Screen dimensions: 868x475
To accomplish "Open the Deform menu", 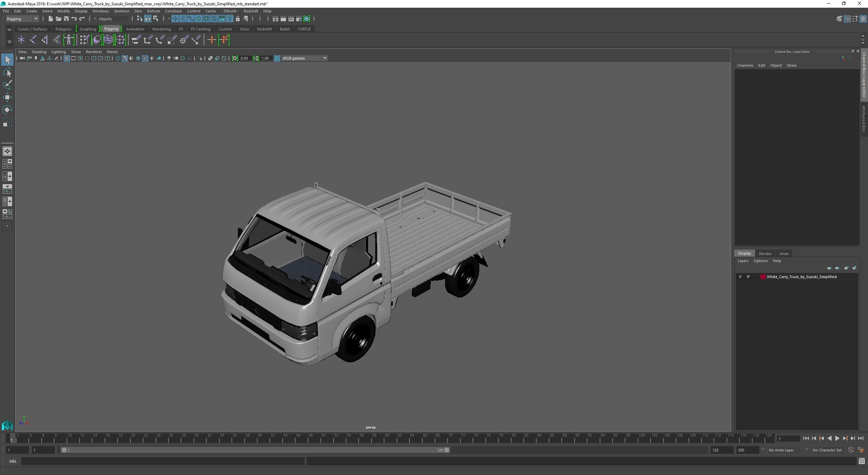I will tap(153, 11).
